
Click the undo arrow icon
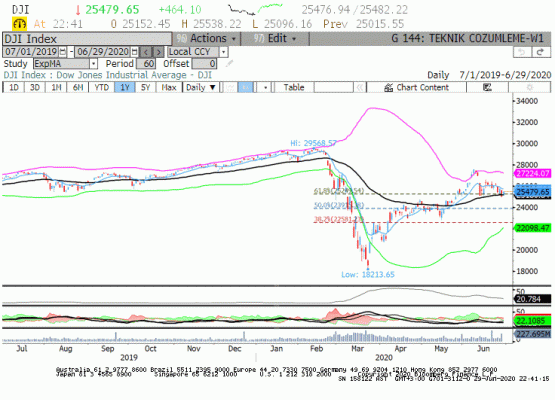[522, 52]
